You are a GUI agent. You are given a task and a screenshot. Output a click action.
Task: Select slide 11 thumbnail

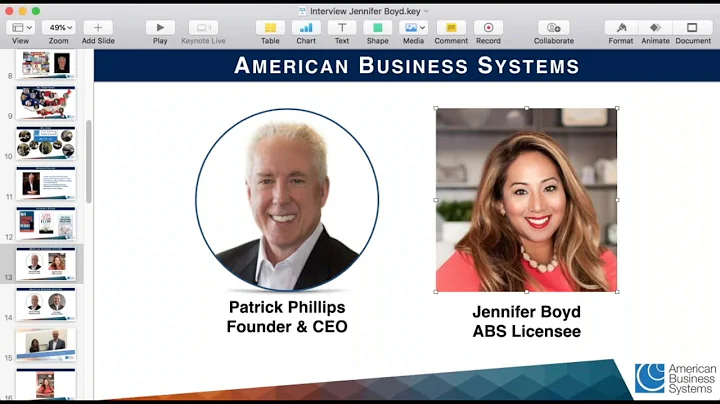click(46, 183)
